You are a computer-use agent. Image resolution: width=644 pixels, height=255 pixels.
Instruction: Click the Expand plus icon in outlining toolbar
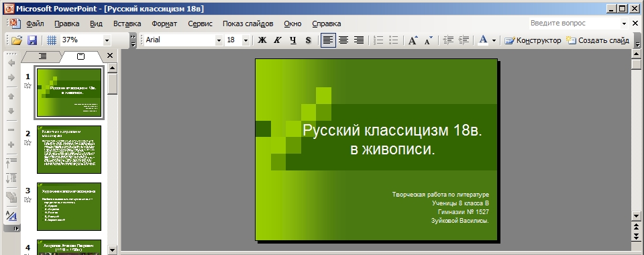[11, 144]
